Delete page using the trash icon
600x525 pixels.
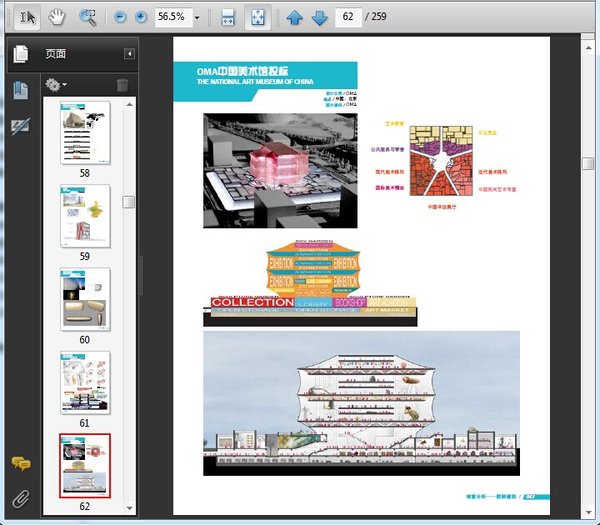[122, 85]
